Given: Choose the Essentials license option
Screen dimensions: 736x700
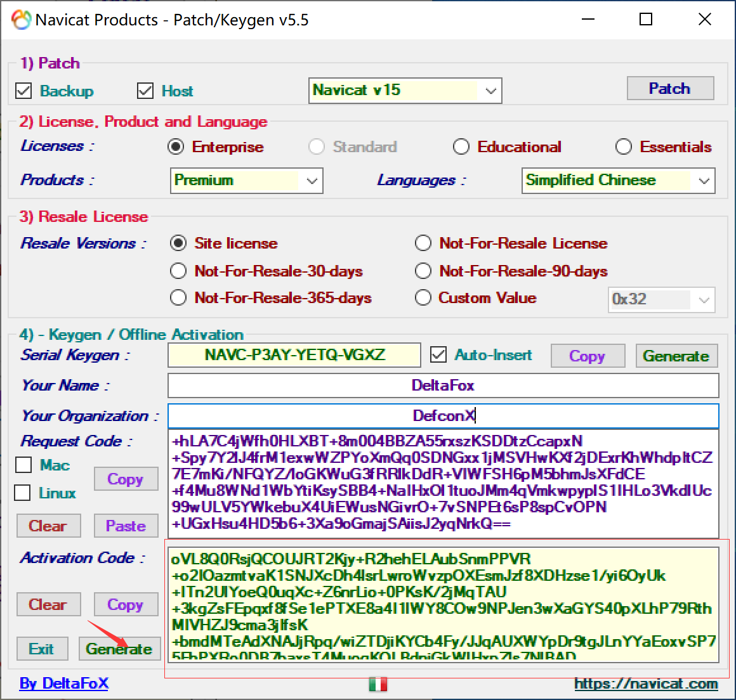Looking at the screenshot, I should click(624, 147).
